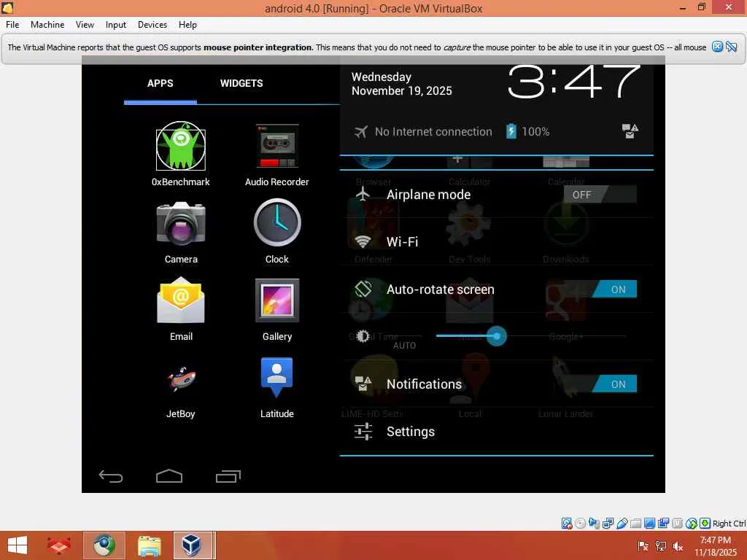The height and width of the screenshot is (560, 747).
Task: Switch to the WIDGETS tab
Action: click(241, 83)
